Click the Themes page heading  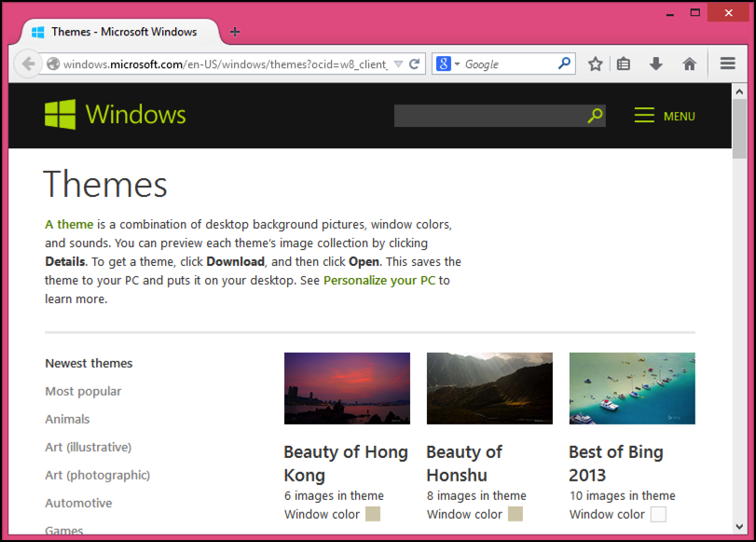click(x=105, y=185)
